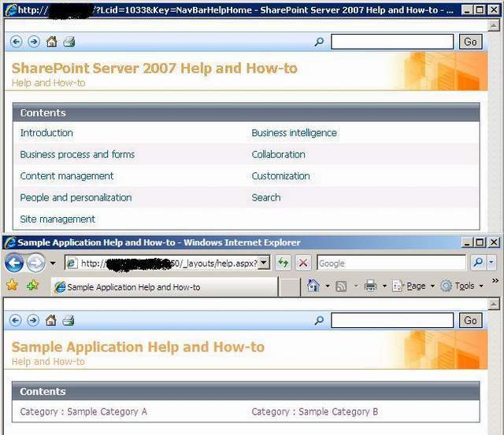Click the RSS feeds icon

[341, 286]
